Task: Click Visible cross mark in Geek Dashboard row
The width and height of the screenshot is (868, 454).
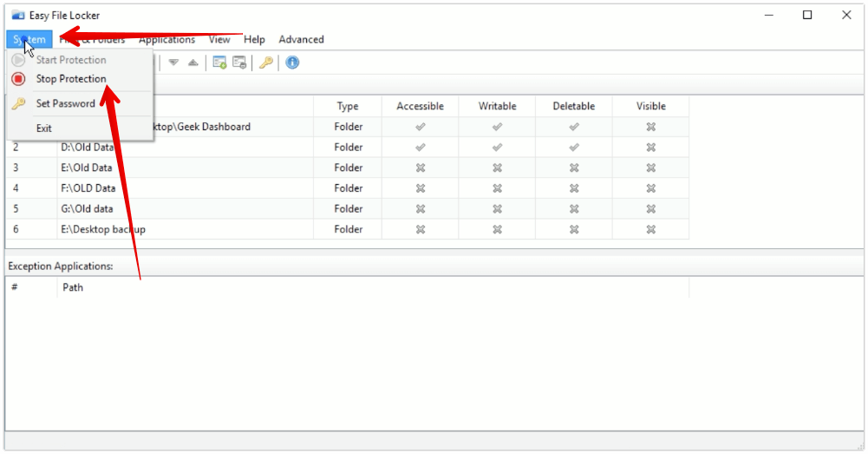Action: pos(651,127)
